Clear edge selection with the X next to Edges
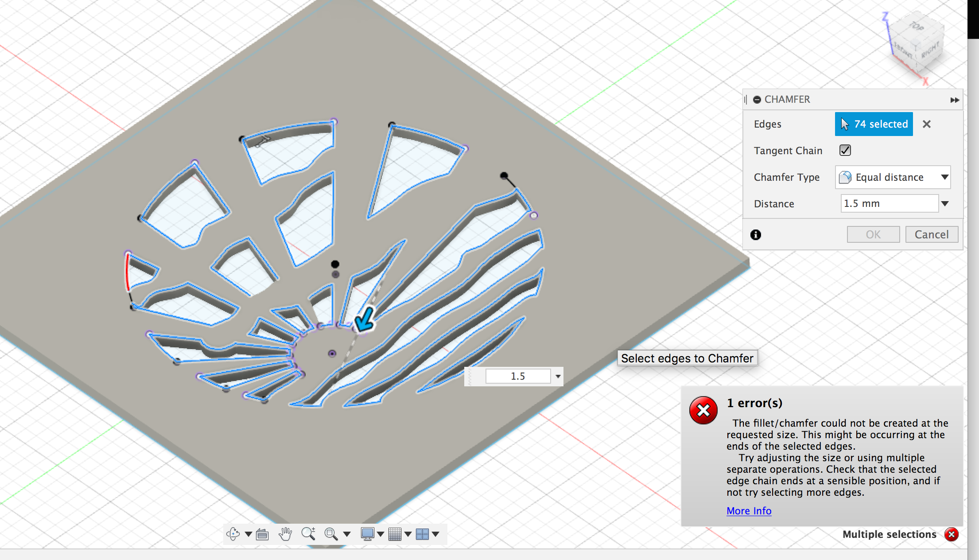This screenshot has height=560, width=979. pyautogui.click(x=926, y=124)
